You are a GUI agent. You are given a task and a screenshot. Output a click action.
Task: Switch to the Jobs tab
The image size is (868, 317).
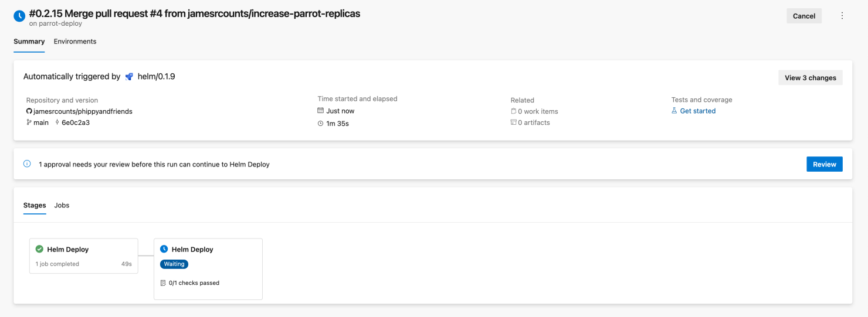click(x=62, y=205)
